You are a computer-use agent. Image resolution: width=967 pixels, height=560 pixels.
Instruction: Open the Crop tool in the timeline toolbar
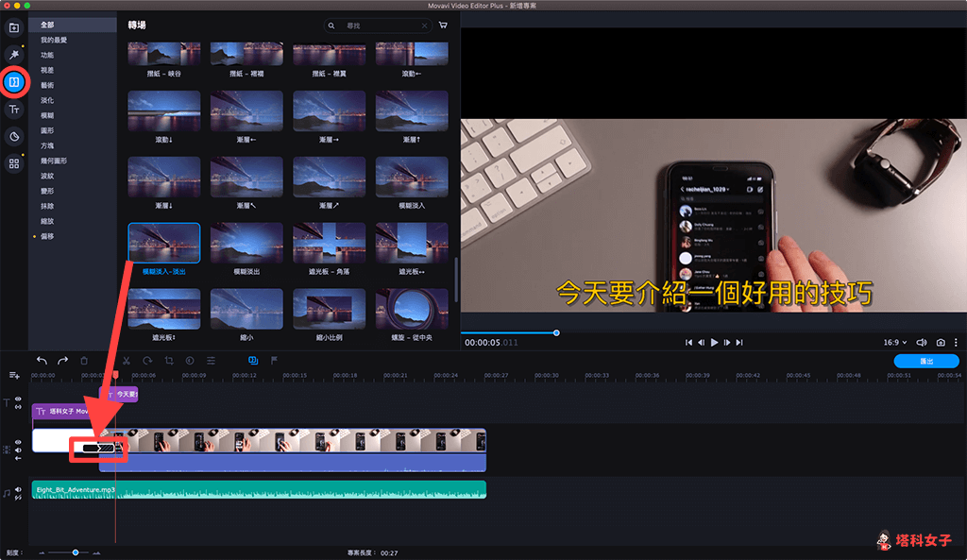click(167, 361)
